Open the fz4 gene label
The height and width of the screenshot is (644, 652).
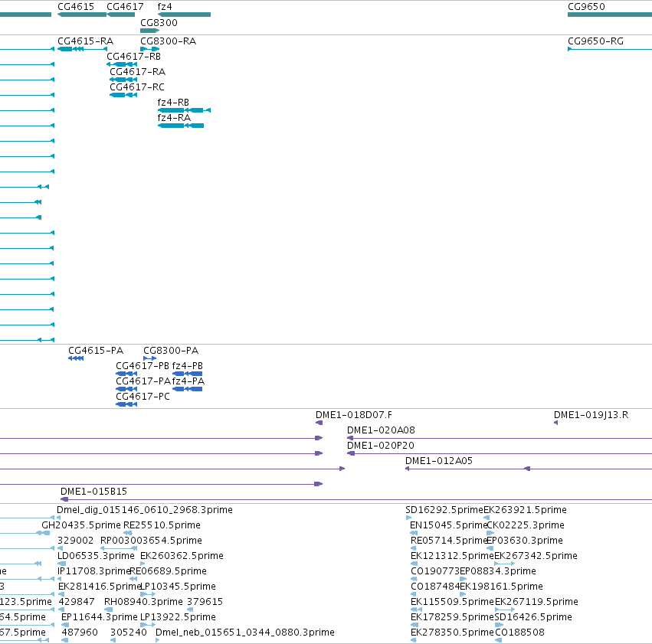[165, 7]
